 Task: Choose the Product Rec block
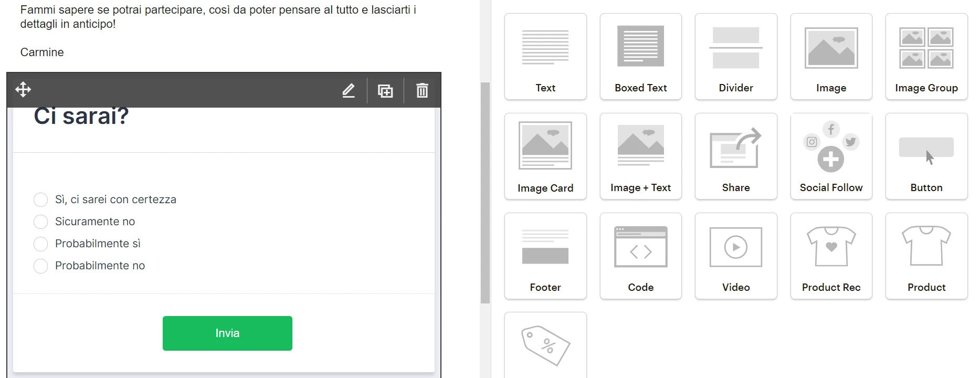coord(831,256)
